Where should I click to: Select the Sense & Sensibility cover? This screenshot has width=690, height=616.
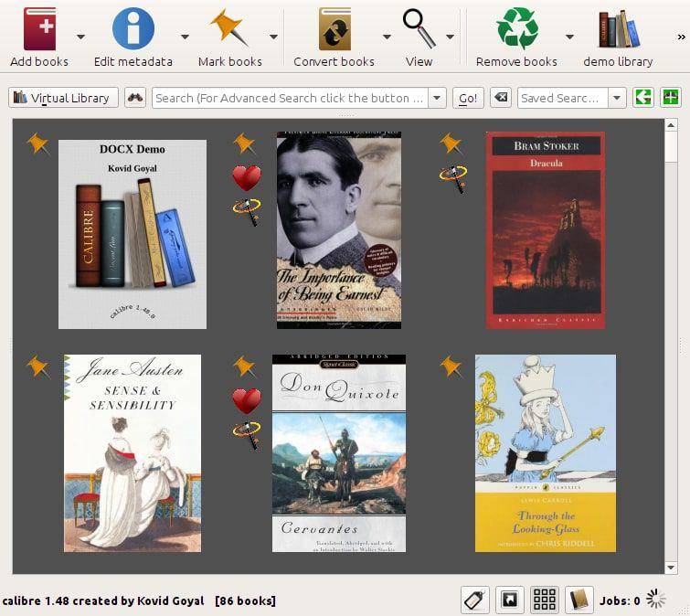pos(133,453)
